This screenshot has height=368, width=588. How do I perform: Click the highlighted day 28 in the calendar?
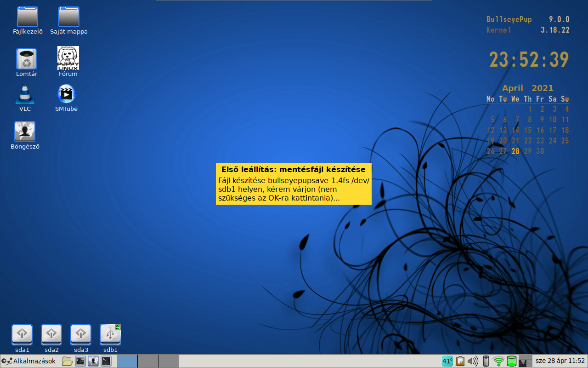515,151
